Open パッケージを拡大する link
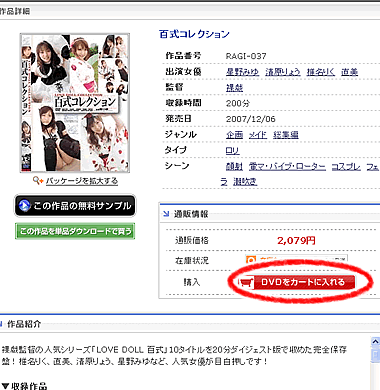Screen dimensions: 380x390 tap(82, 181)
